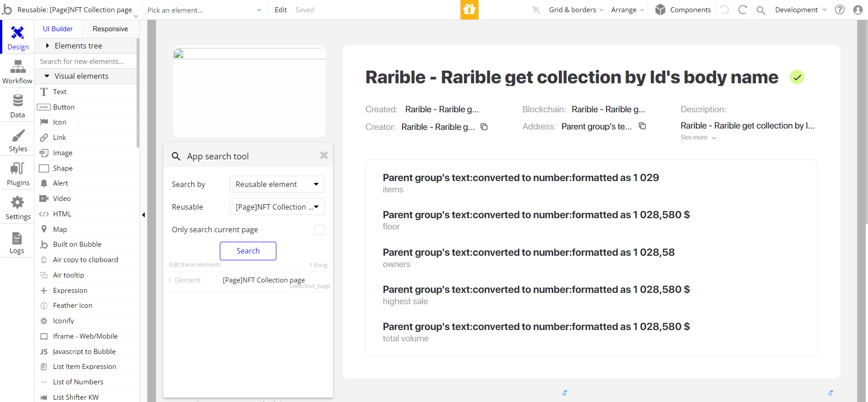This screenshot has height=402, width=868.
Task: Close the App search tool panel
Action: click(x=324, y=155)
